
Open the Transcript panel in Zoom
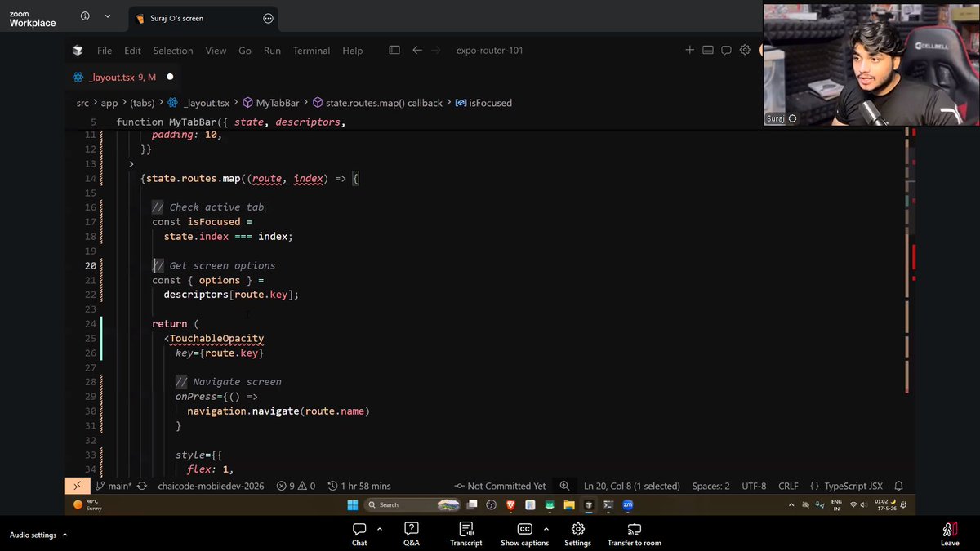pyautogui.click(x=465, y=535)
